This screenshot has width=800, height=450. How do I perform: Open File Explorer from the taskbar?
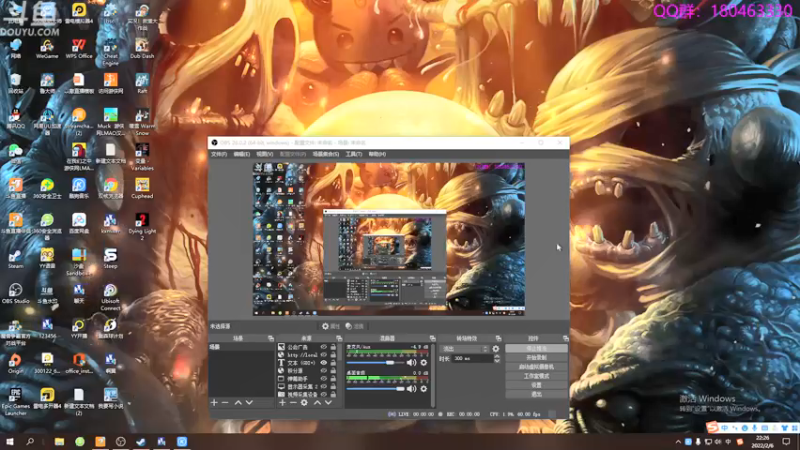59,442
